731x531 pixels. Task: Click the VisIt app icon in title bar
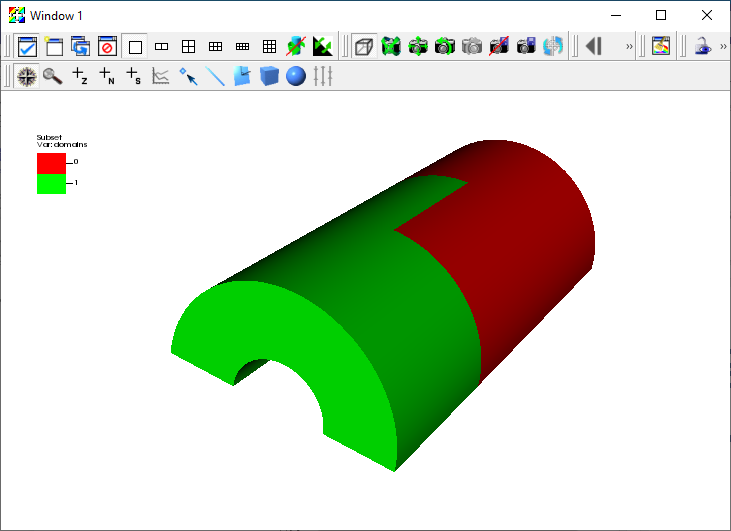point(16,15)
